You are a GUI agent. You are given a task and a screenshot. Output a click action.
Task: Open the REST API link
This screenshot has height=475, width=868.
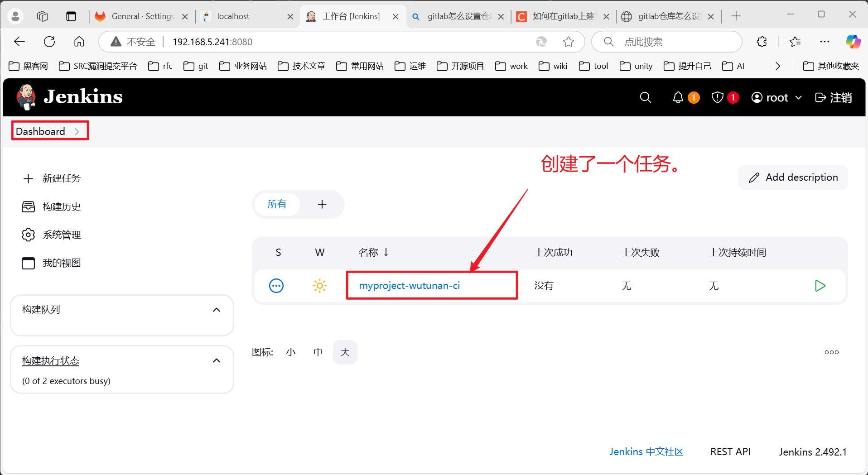(730, 452)
